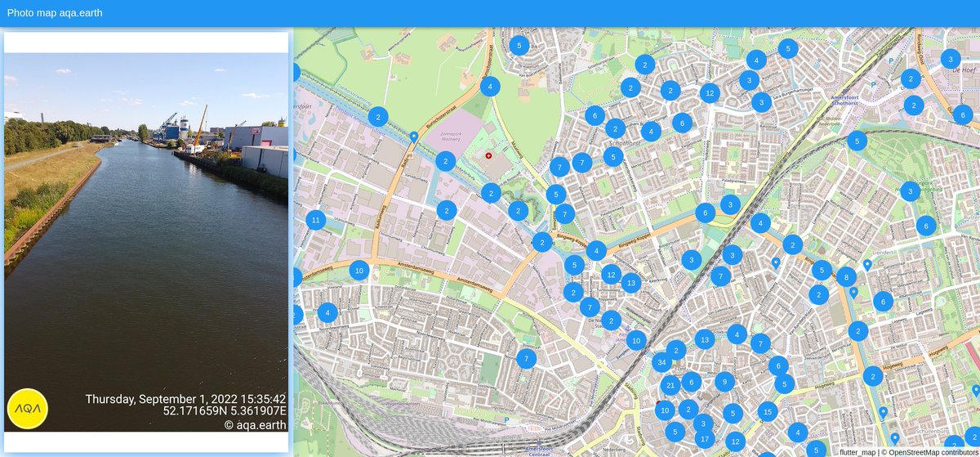This screenshot has height=457, width=980.
Task: Open the cluster marker showing 34 photos
Action: [661, 362]
